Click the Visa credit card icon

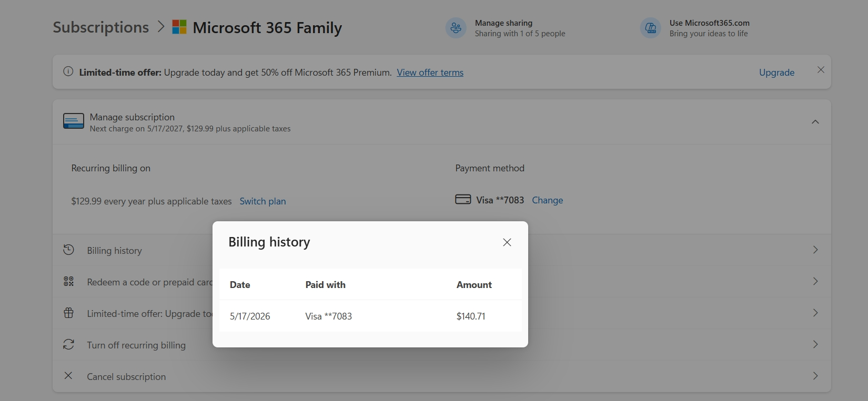463,200
